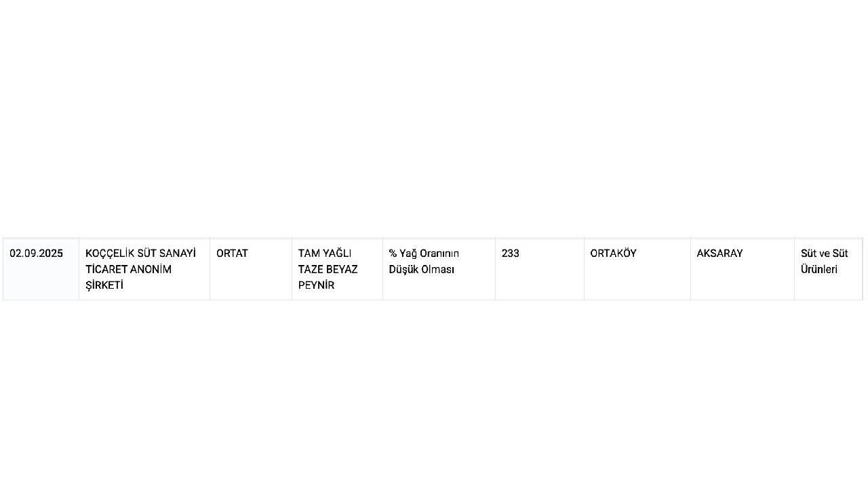This screenshot has width=868, height=488.
Task: Select the ORTAKÖY district cell
Action: (613, 253)
